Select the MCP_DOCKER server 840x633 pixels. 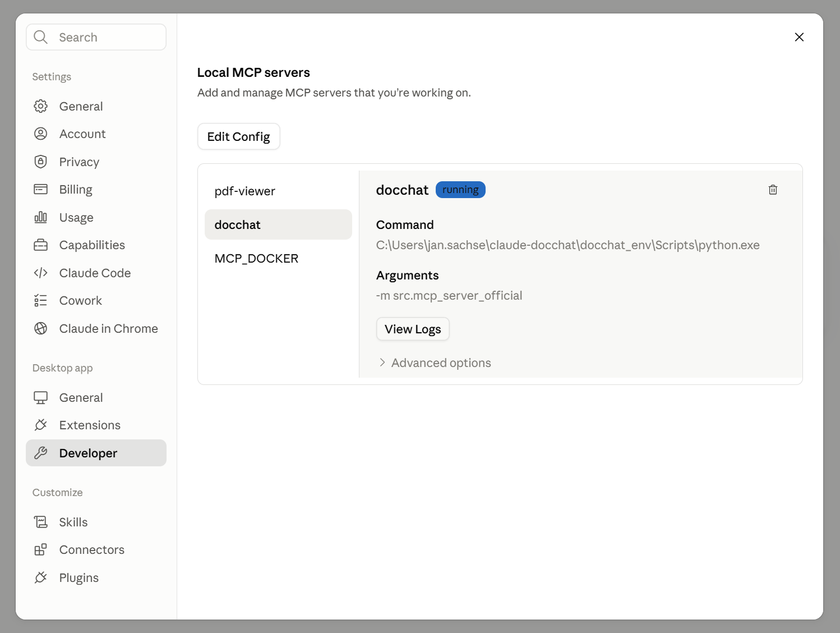278,258
